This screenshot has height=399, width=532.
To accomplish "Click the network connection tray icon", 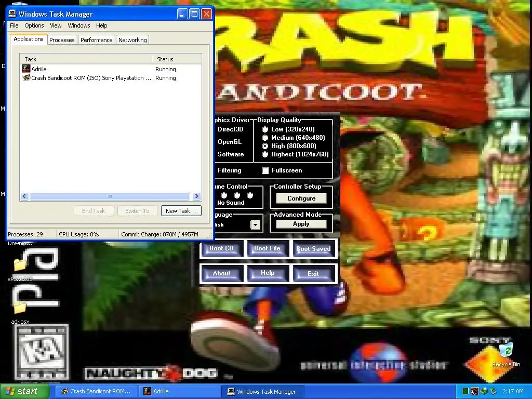I will coord(493,392).
